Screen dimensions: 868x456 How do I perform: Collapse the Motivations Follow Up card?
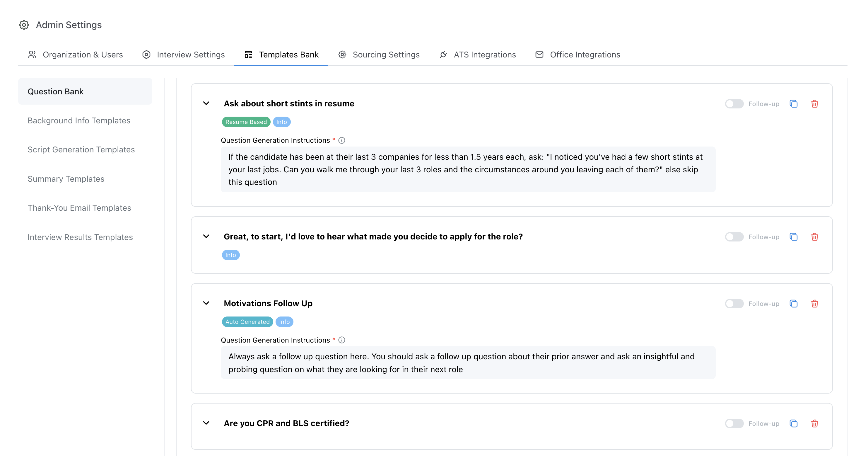206,303
